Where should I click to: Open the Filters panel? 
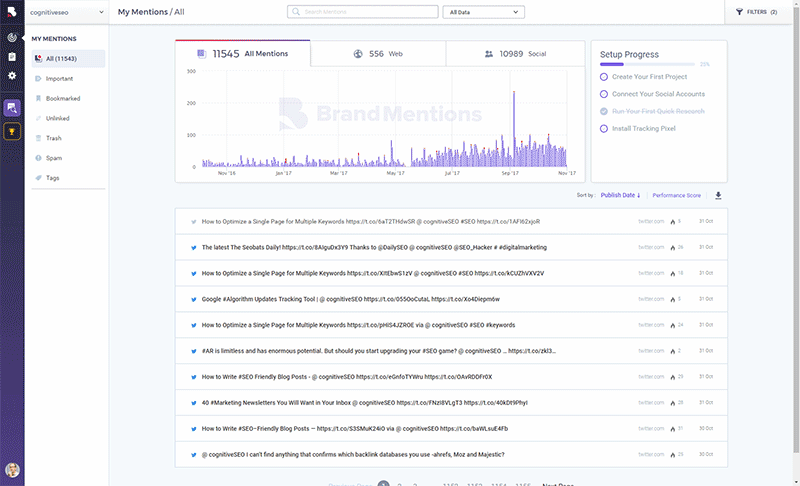(x=756, y=12)
